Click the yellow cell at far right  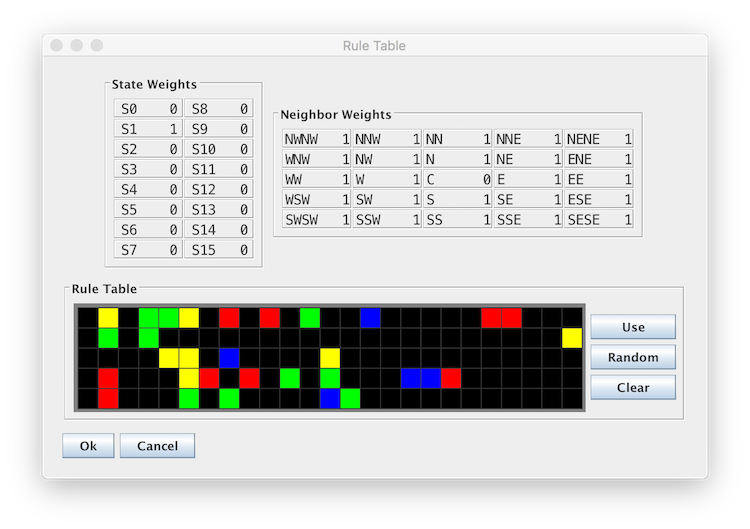click(572, 338)
